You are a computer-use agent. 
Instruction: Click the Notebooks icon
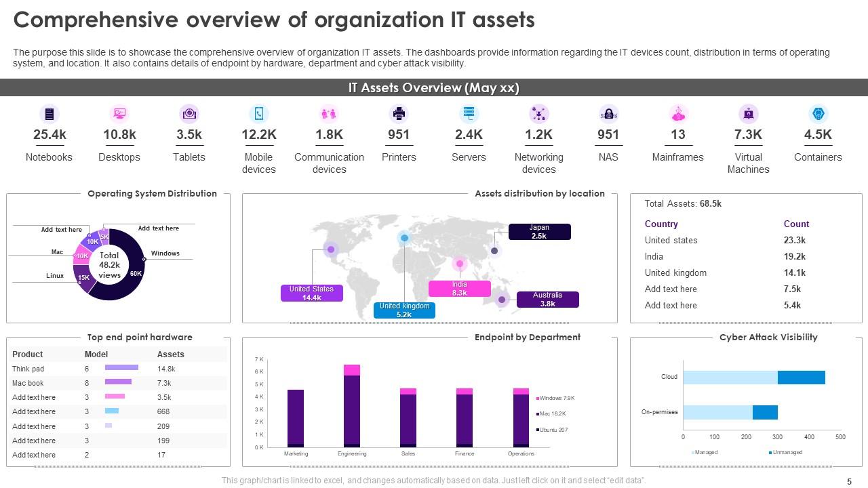tap(49, 114)
